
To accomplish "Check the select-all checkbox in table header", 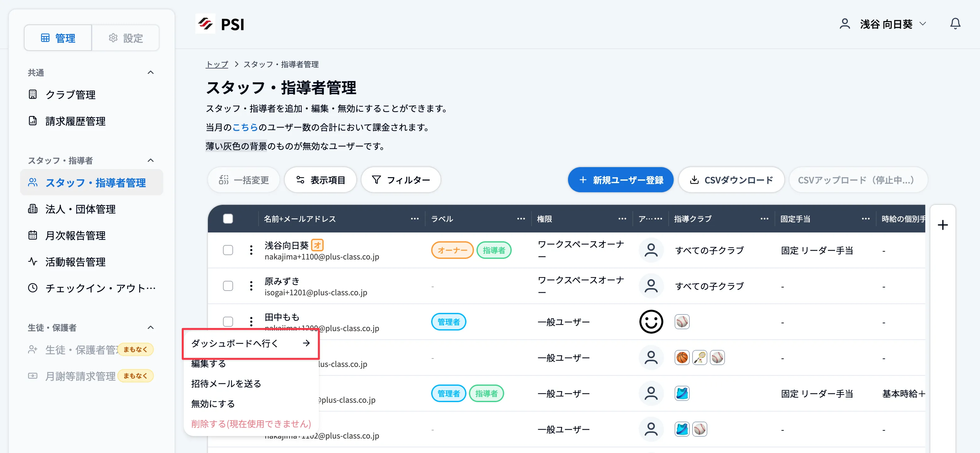I will coord(228,219).
